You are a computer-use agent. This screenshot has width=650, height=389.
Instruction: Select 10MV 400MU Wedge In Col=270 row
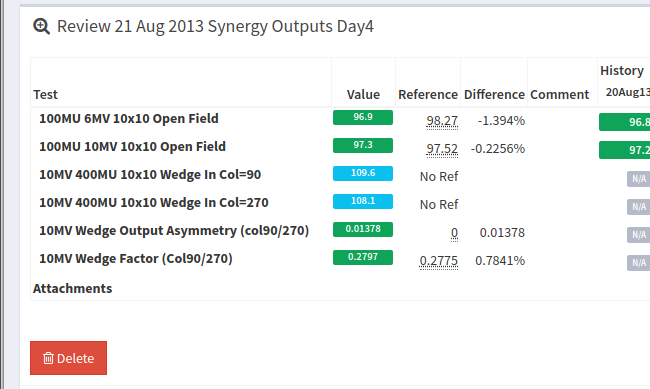click(x=153, y=203)
